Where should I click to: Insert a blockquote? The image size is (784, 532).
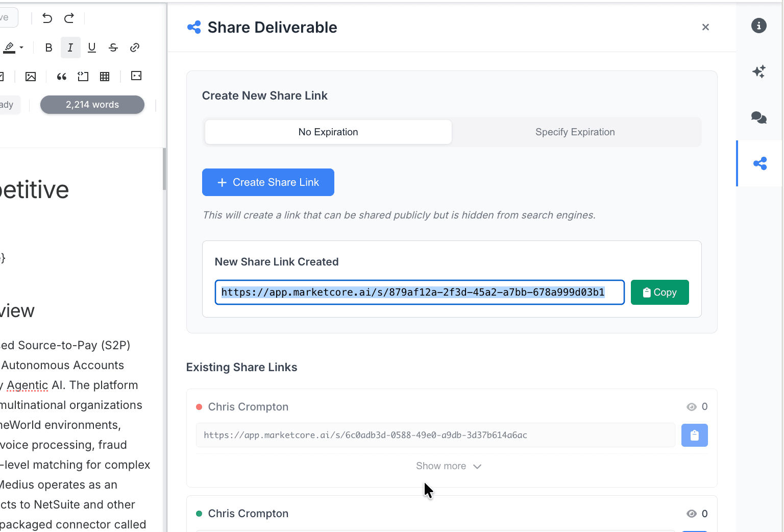62,76
